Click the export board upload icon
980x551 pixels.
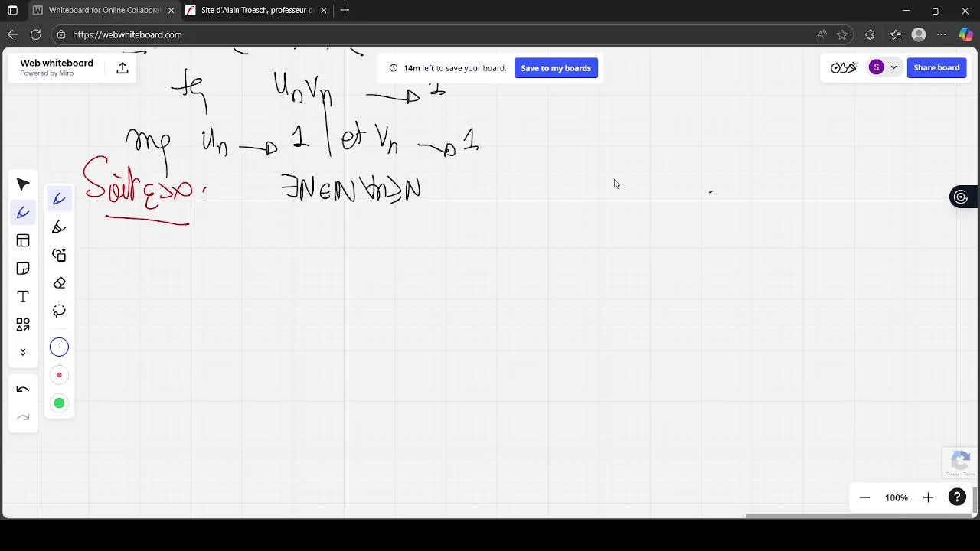click(x=122, y=68)
